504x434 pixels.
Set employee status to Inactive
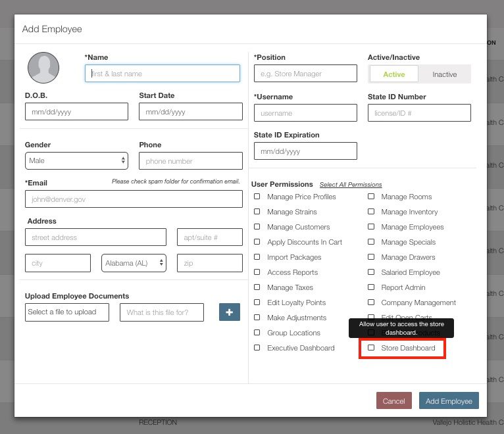(x=445, y=74)
